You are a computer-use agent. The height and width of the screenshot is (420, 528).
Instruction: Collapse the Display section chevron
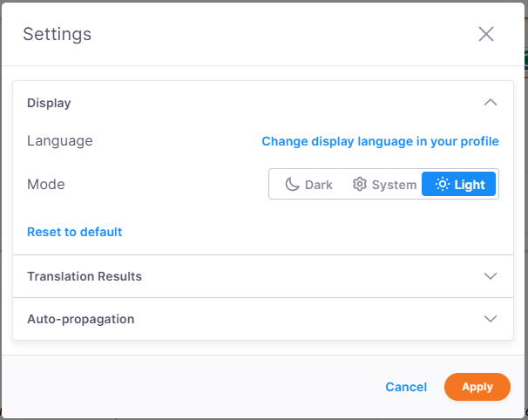click(x=491, y=103)
